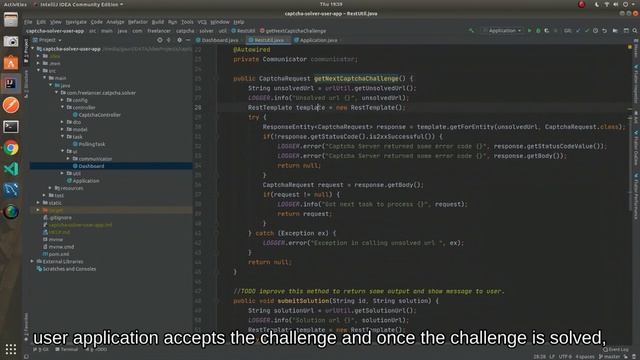Click the Collapse All icon in Project panel
This screenshot has width=640, height=360.
click(169, 40)
